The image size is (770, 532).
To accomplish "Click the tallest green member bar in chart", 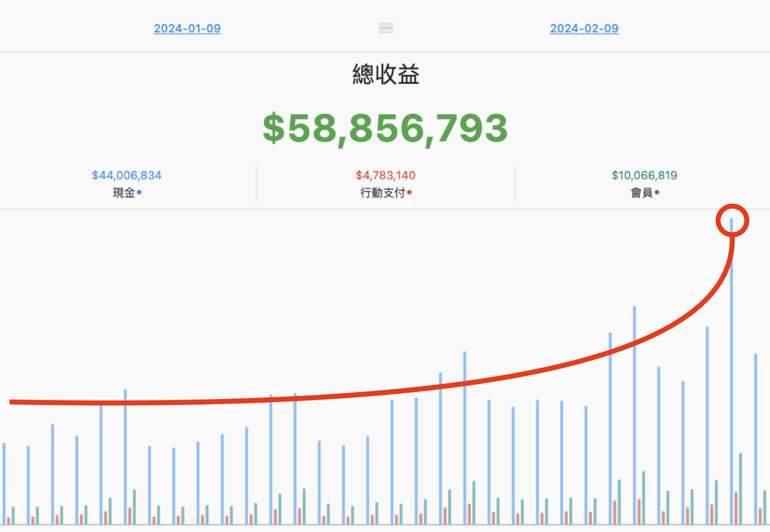I will click(x=740, y=489).
